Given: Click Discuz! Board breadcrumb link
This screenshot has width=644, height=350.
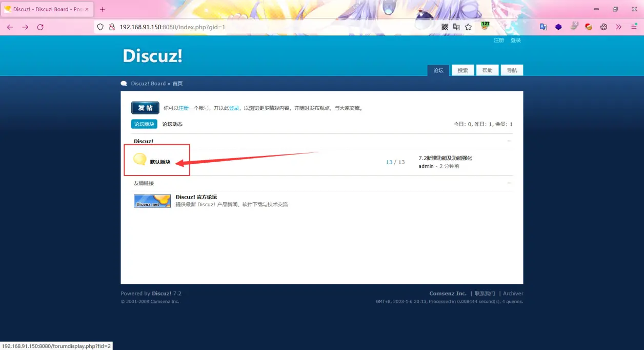Looking at the screenshot, I should [148, 84].
